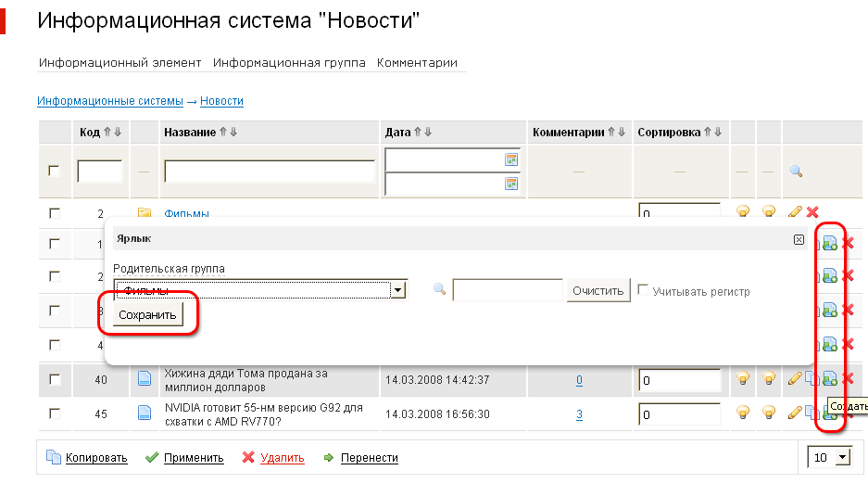Tick the select-all checkbox in filter row
The height and width of the screenshot is (483, 868).
[x=55, y=172]
